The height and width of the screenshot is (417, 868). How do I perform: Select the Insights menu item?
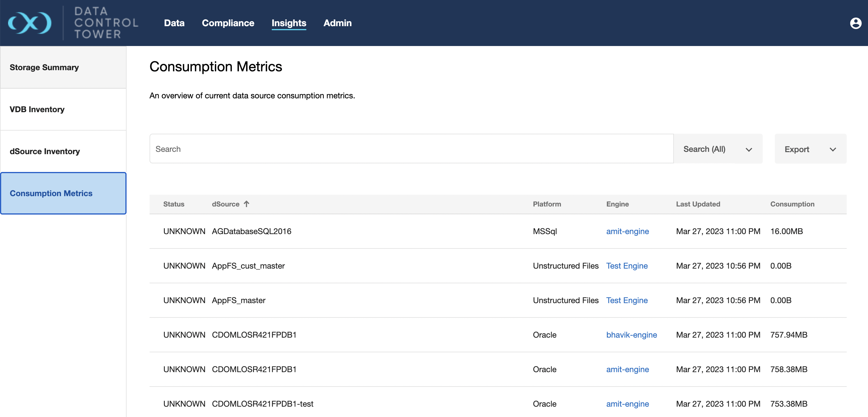289,23
